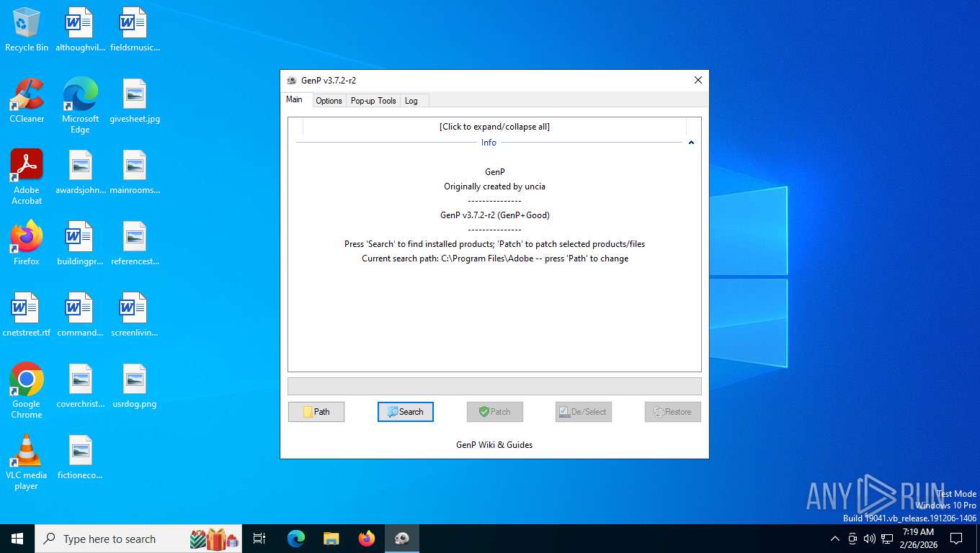Launch VLC media player from the desktop
Viewport: 980px width, 553px height.
coord(27,462)
